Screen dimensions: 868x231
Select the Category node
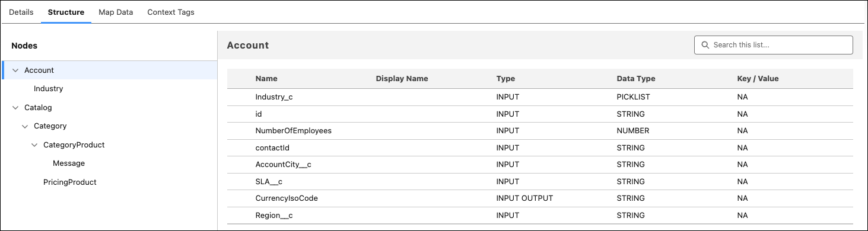point(50,126)
